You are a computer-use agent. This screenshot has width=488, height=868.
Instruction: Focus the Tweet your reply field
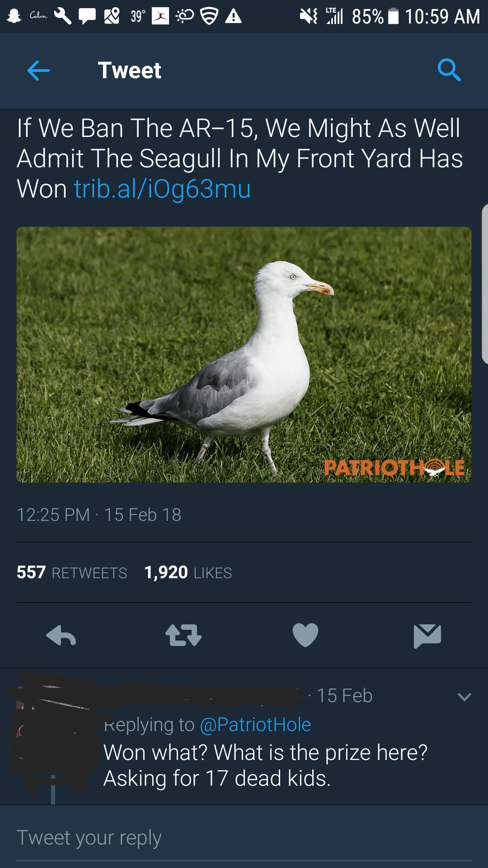coord(244,837)
